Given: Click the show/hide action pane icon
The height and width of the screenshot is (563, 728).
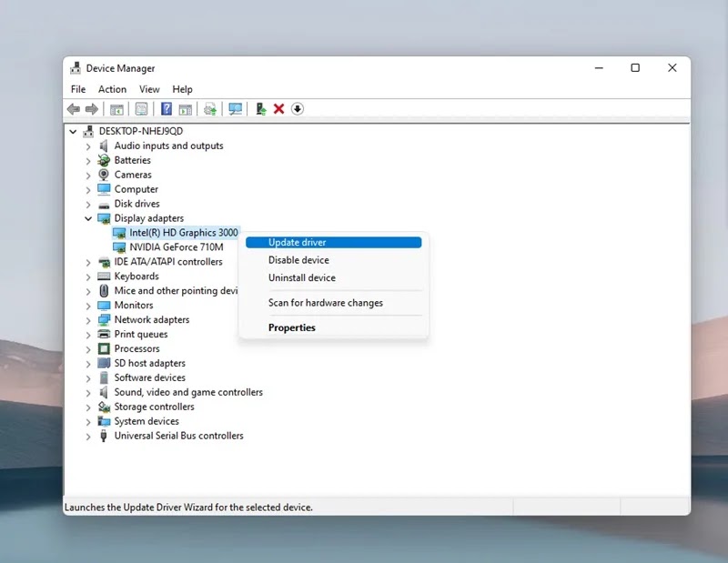Looking at the screenshot, I should click(186, 109).
